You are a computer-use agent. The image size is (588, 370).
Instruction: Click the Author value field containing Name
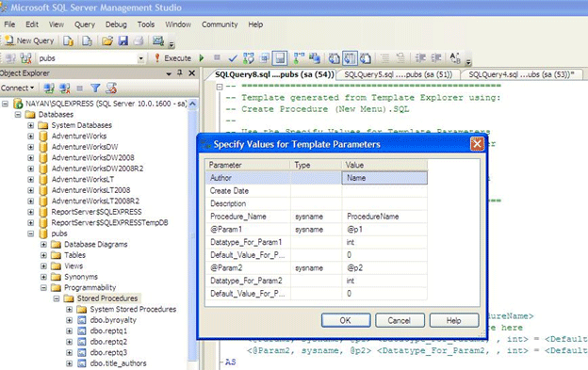click(384, 178)
